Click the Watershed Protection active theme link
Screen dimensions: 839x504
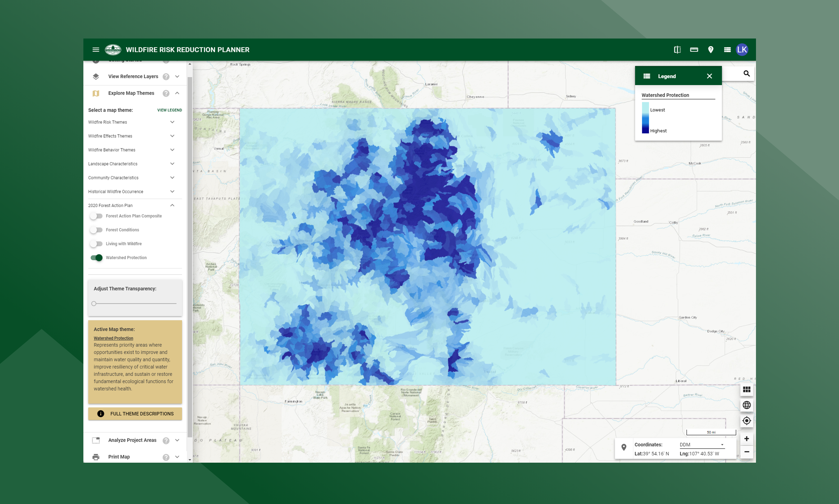tap(113, 338)
